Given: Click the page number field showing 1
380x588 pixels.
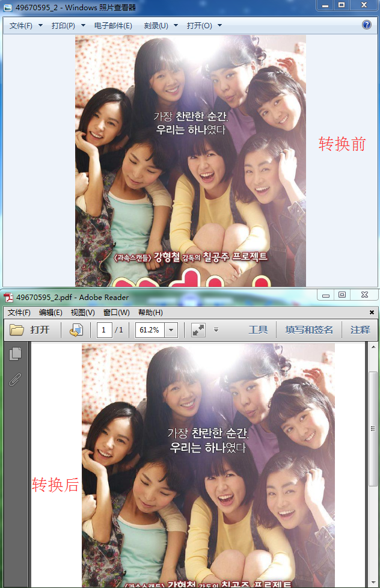Looking at the screenshot, I should click(x=104, y=330).
